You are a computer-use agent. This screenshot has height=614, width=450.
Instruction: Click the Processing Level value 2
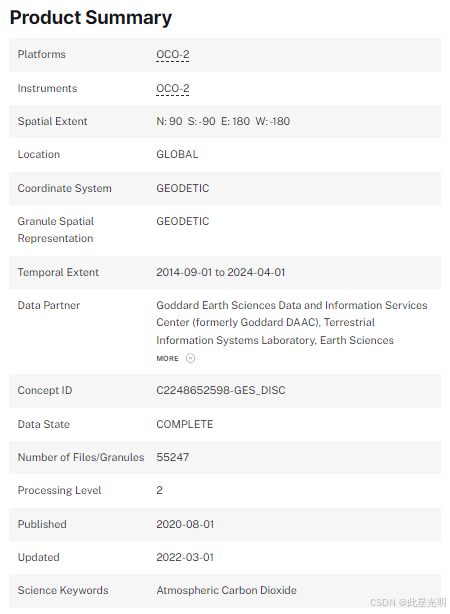pyautogui.click(x=159, y=490)
